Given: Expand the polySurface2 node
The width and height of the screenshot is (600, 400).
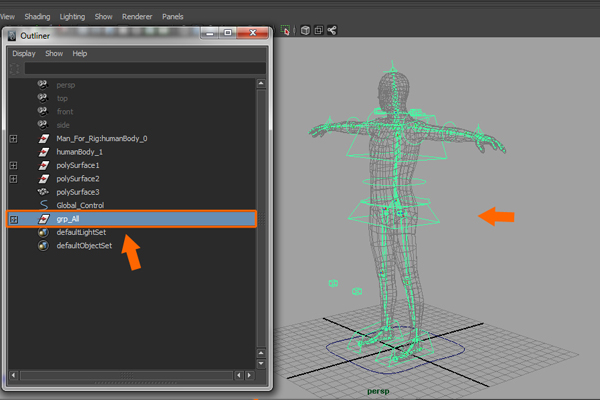Looking at the screenshot, I should pyautogui.click(x=13, y=179).
